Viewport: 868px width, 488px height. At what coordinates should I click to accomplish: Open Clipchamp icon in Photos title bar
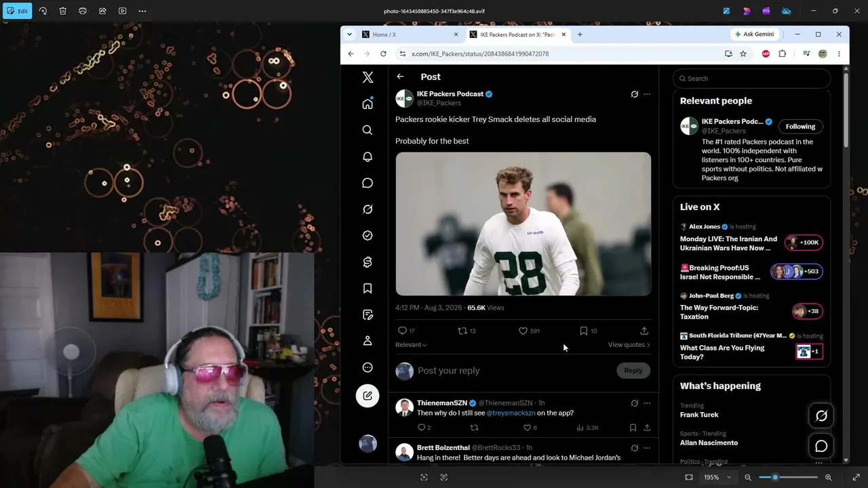[766, 11]
